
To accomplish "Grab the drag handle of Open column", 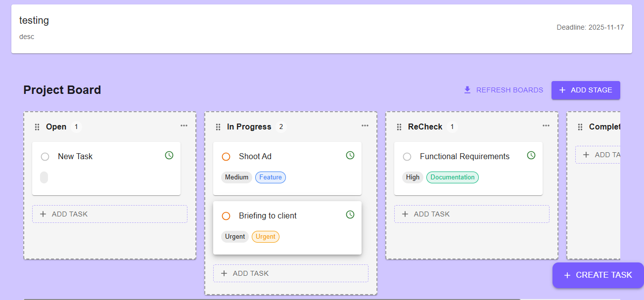I will pos(37,127).
